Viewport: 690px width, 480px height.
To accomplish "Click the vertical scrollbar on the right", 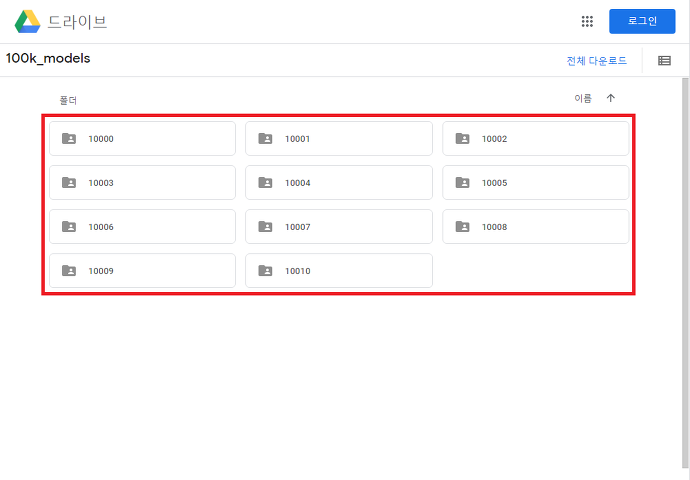I will [685, 273].
